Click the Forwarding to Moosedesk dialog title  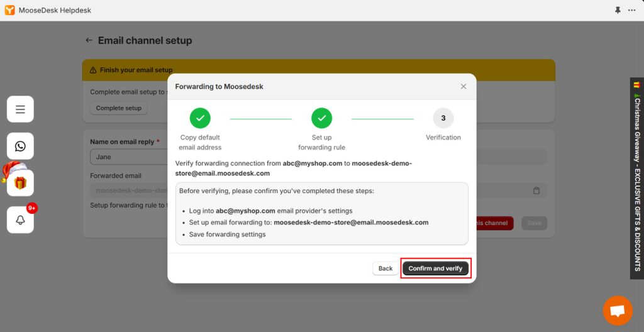pyautogui.click(x=219, y=87)
